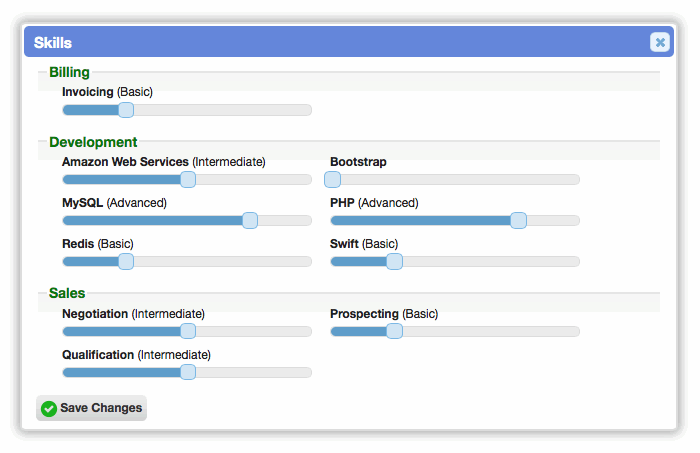Viewport: 700px width, 453px height.
Task: Click the Billing section heading
Action: click(69, 72)
